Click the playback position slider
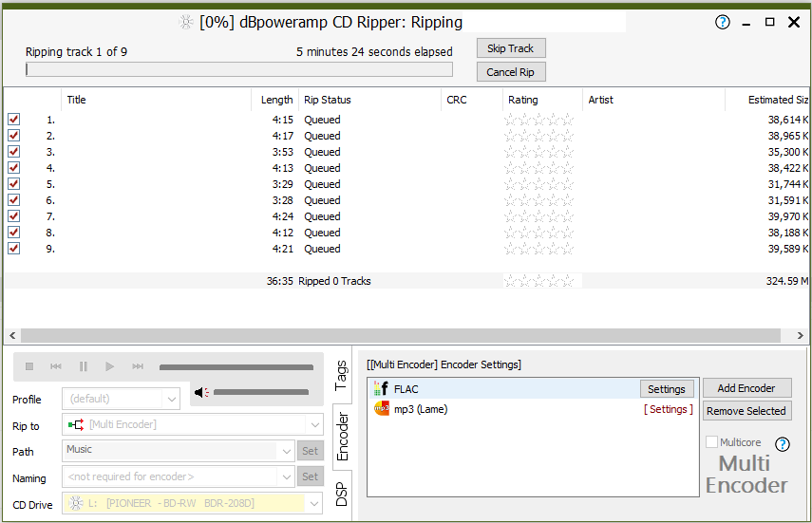Screen dimensions: 812x523 pyautogui.click(x=236, y=367)
